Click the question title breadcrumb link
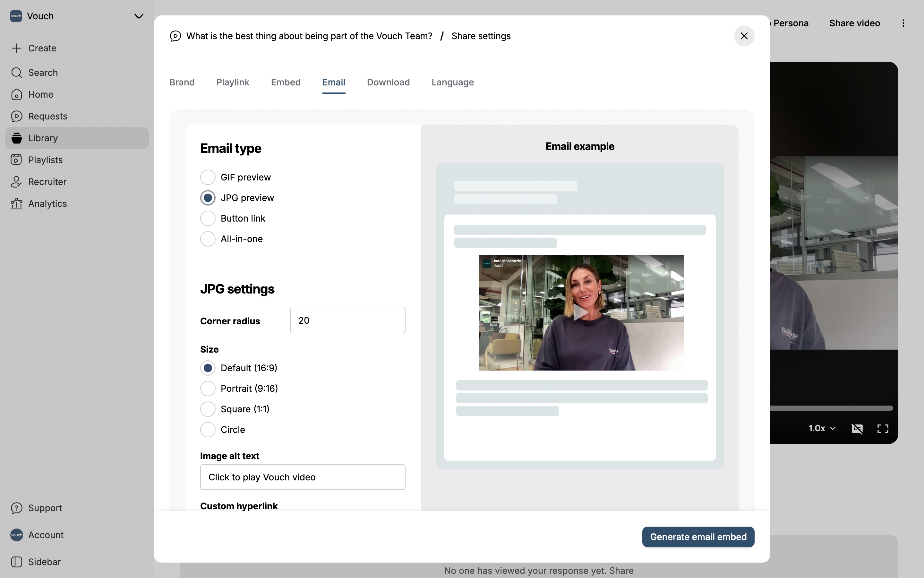This screenshot has width=924, height=578. click(x=309, y=36)
